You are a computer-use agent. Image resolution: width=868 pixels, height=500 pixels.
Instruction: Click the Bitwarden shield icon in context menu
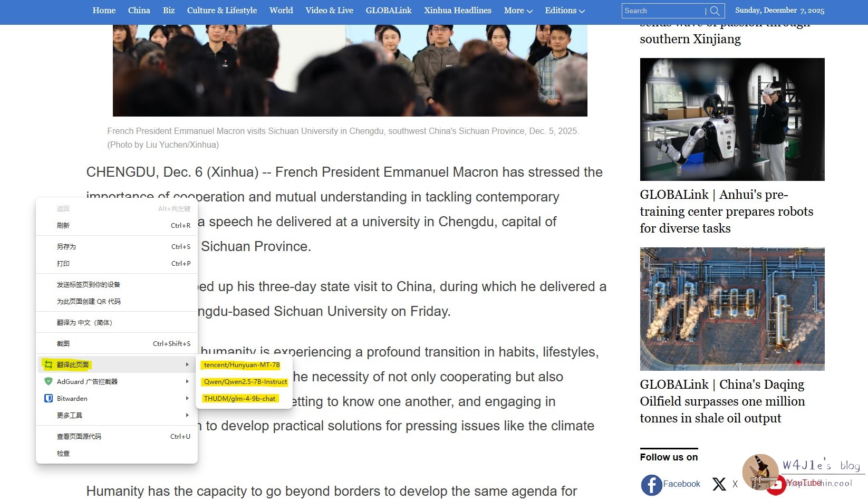(x=49, y=399)
